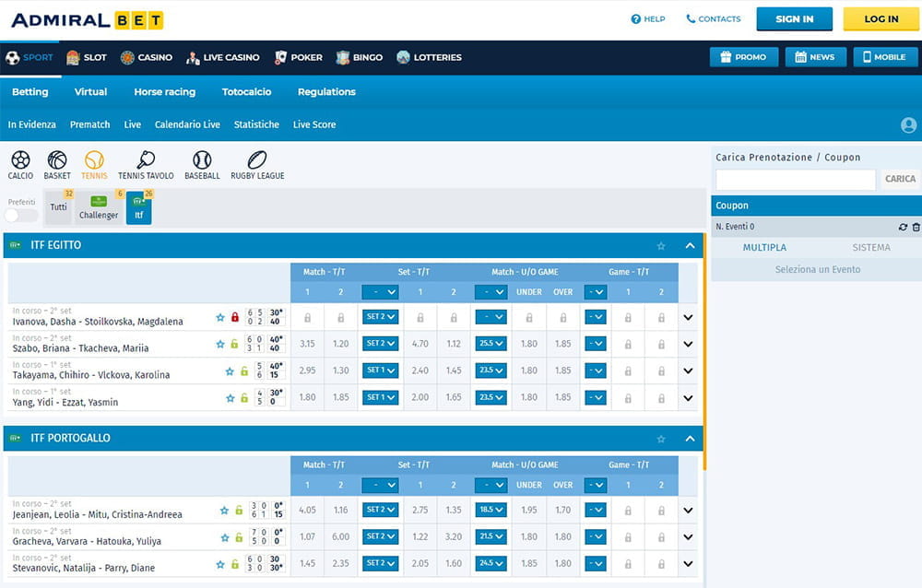922x588 pixels.
Task: Favorite the Ivanova - Stoilkovska match star
Action: click(220, 318)
